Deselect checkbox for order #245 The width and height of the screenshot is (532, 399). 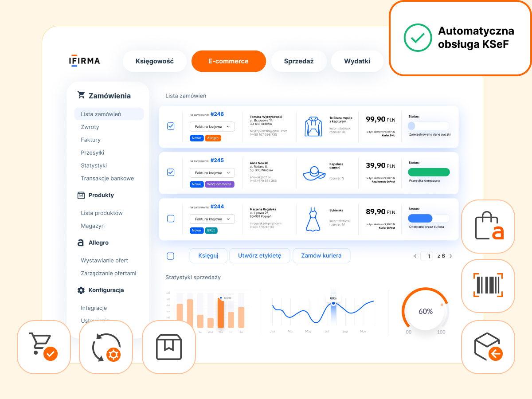click(x=170, y=172)
